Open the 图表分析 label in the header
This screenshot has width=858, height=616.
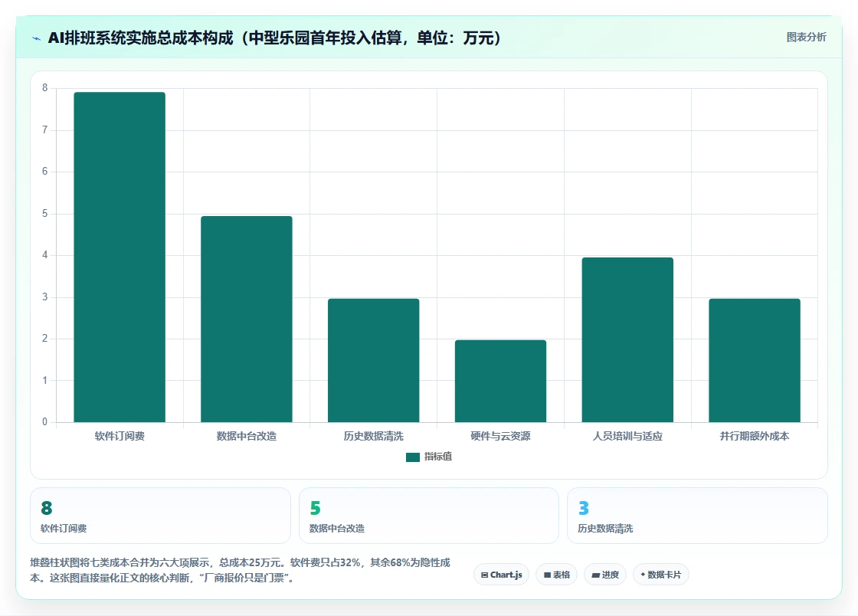click(806, 38)
